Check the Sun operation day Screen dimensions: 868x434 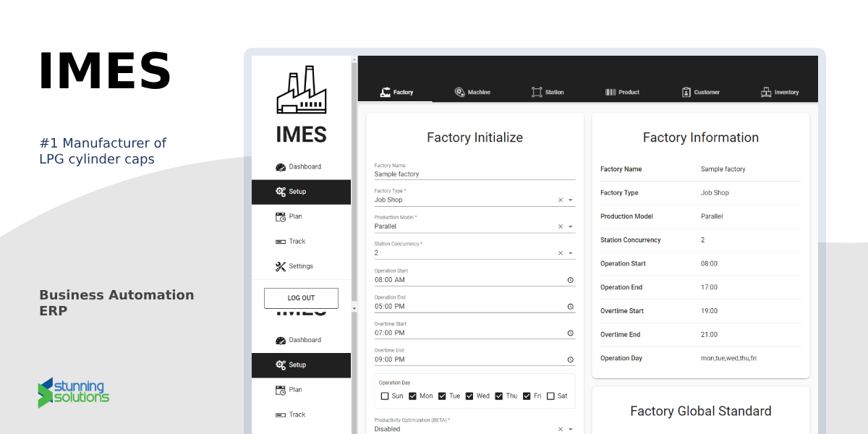click(x=384, y=396)
